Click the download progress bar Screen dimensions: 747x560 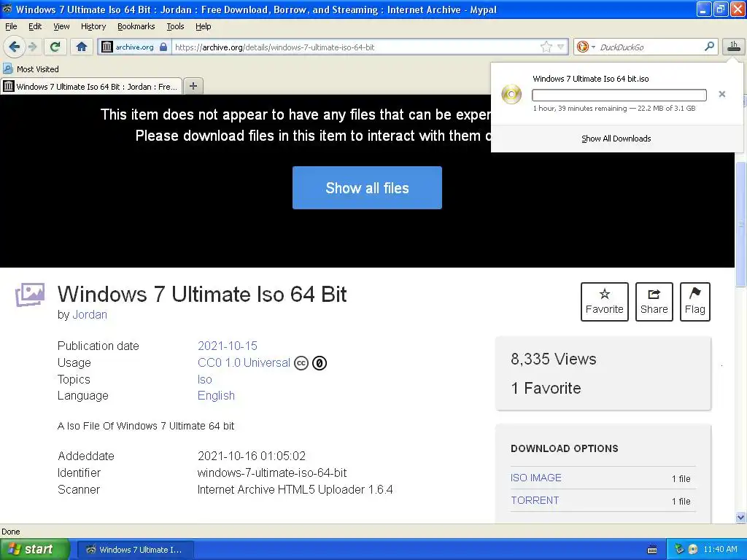[619, 95]
